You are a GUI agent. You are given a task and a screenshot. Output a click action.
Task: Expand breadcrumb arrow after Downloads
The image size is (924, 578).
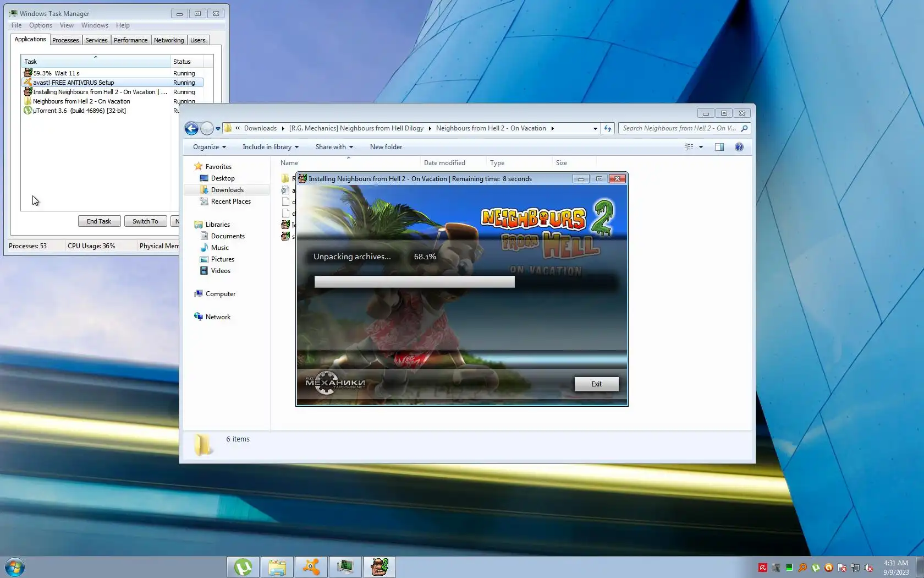(x=283, y=128)
